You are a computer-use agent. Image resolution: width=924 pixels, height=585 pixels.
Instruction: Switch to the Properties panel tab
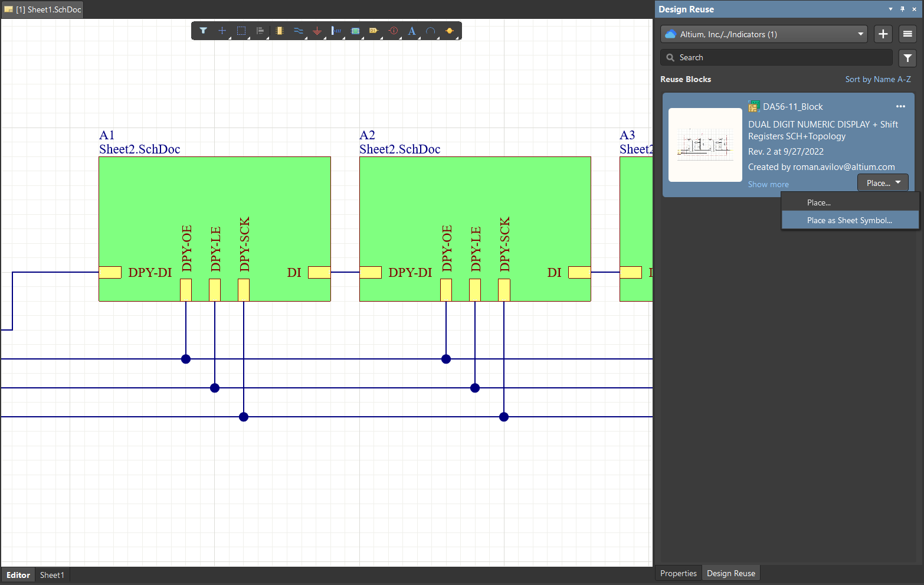tap(678, 573)
